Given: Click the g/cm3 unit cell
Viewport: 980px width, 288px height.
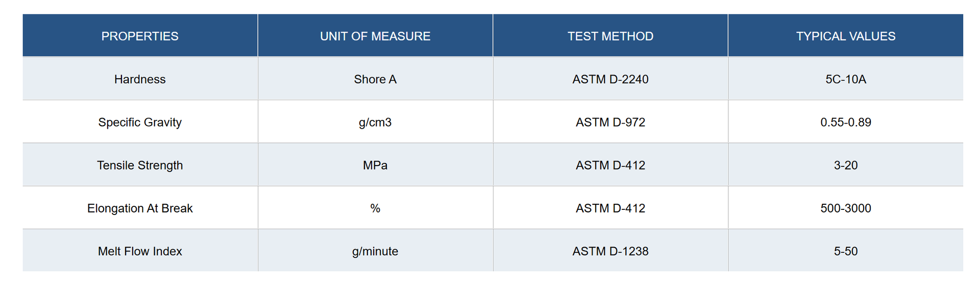Looking at the screenshot, I should click(x=375, y=122).
